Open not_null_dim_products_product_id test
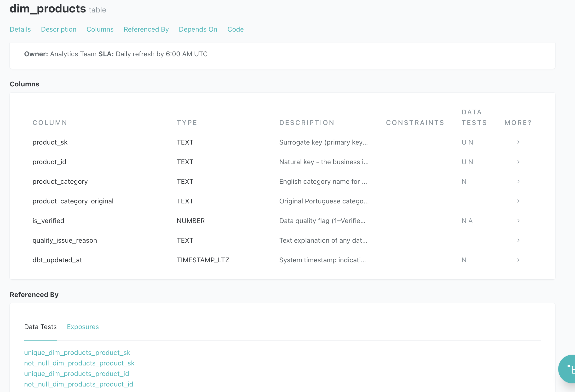Image resolution: width=575 pixels, height=392 pixels. (x=78, y=384)
